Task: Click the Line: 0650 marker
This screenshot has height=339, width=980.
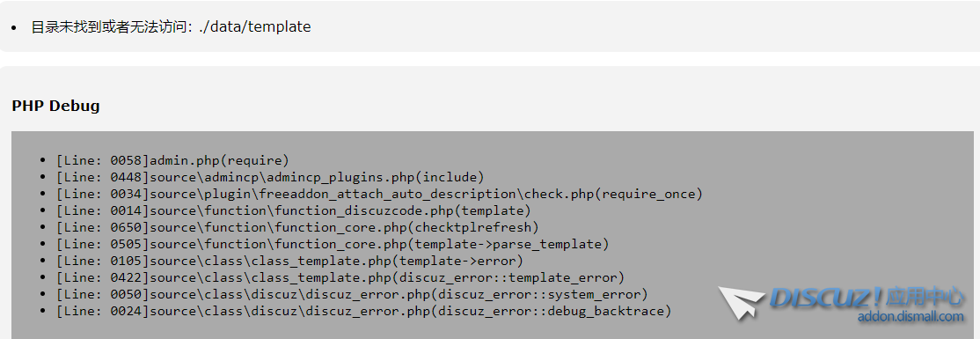Action: tap(103, 227)
